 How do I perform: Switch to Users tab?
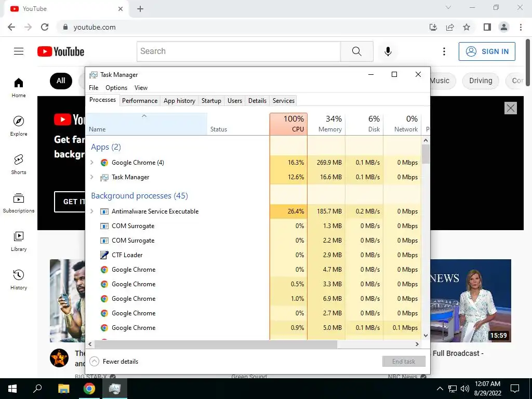click(x=235, y=101)
